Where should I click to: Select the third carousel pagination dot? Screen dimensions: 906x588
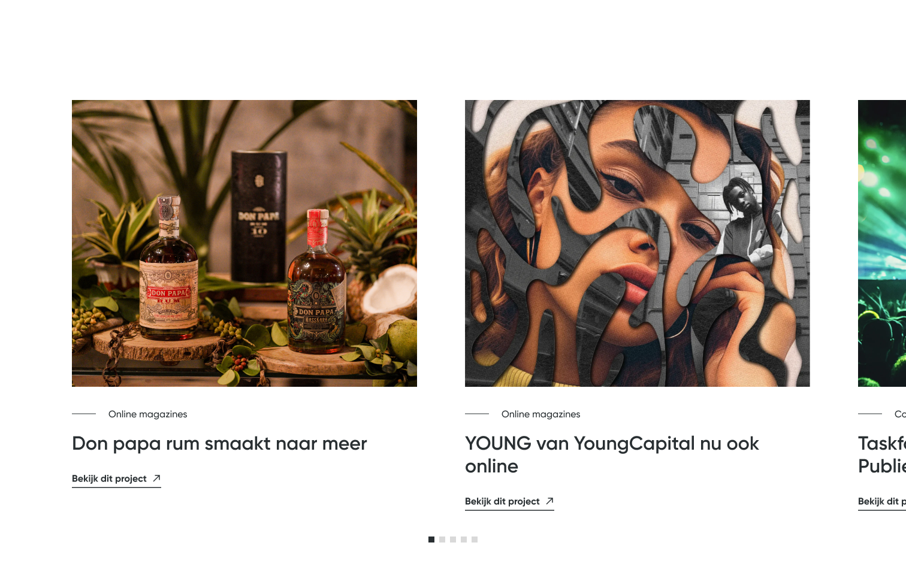[x=453, y=539]
